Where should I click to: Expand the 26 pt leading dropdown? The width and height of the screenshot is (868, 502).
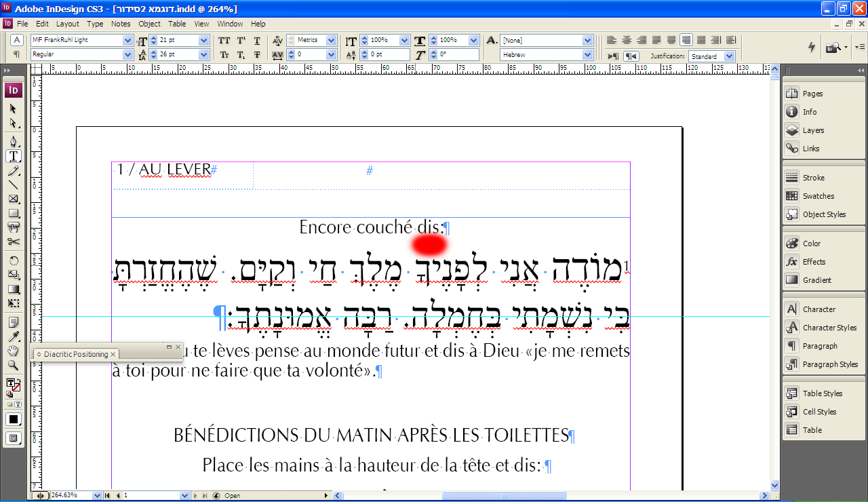click(x=203, y=55)
